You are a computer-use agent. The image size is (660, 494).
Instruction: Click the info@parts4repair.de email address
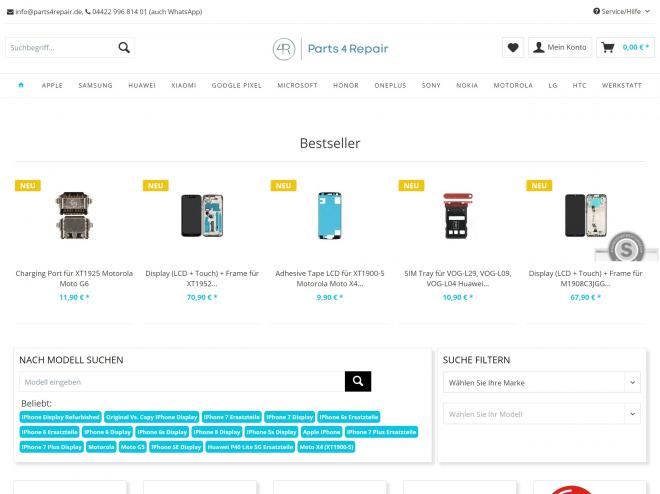click(x=49, y=12)
